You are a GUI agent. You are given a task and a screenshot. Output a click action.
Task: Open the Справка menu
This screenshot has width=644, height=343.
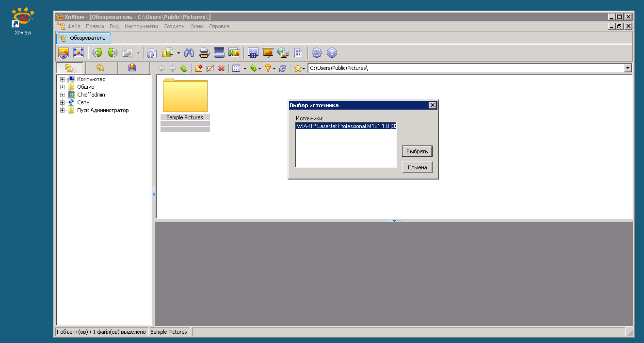click(x=219, y=26)
